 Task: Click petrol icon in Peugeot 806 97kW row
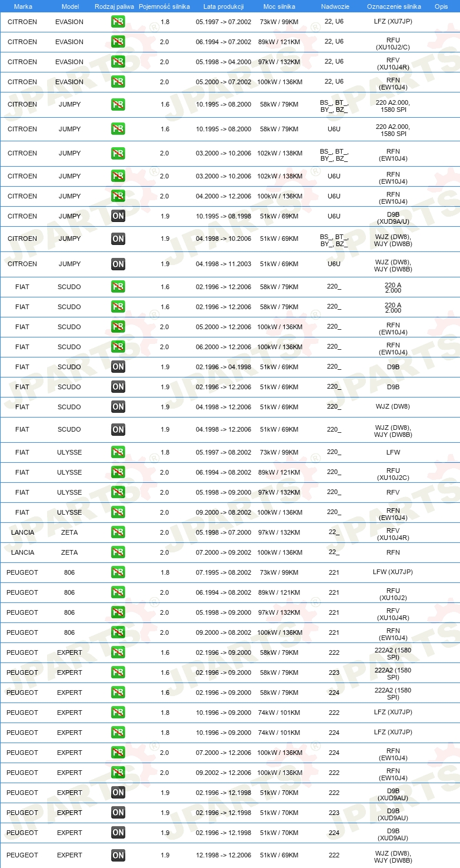(x=118, y=612)
